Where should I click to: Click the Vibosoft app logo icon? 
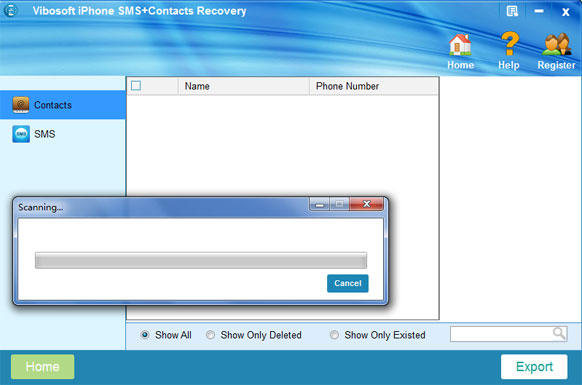tap(10, 10)
